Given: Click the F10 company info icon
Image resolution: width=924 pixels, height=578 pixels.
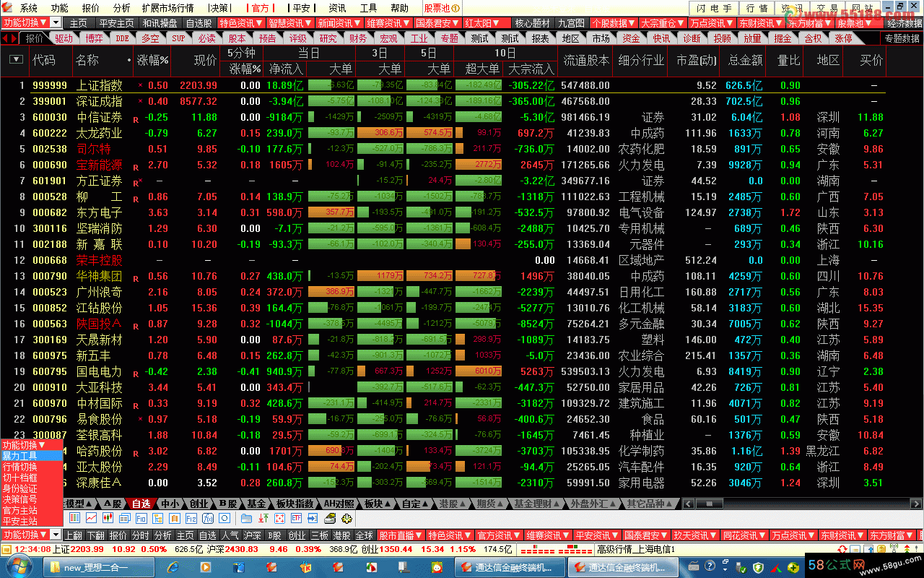Looking at the screenshot, I should tap(141, 518).
